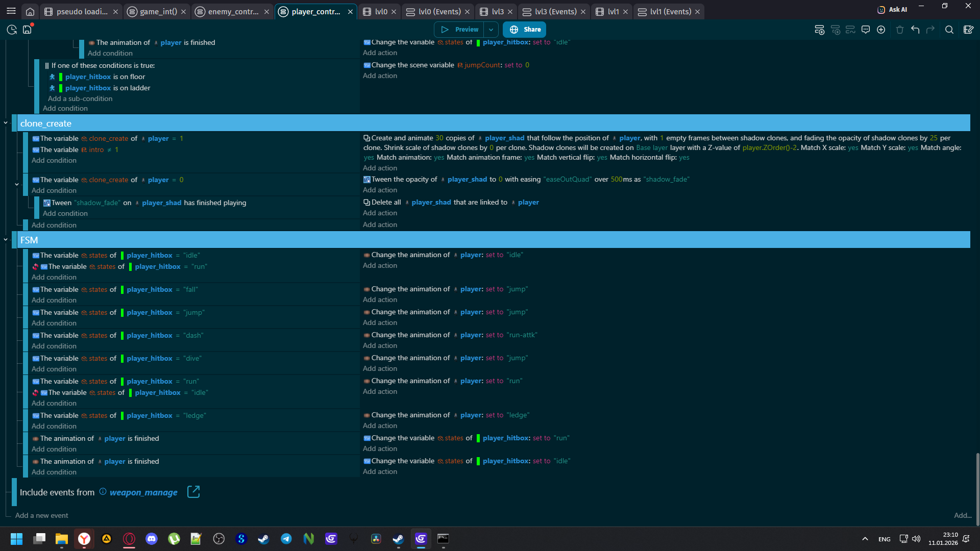Switch to the lvl0 (Events) tab
This screenshot has height=551, width=980.
(439, 11)
